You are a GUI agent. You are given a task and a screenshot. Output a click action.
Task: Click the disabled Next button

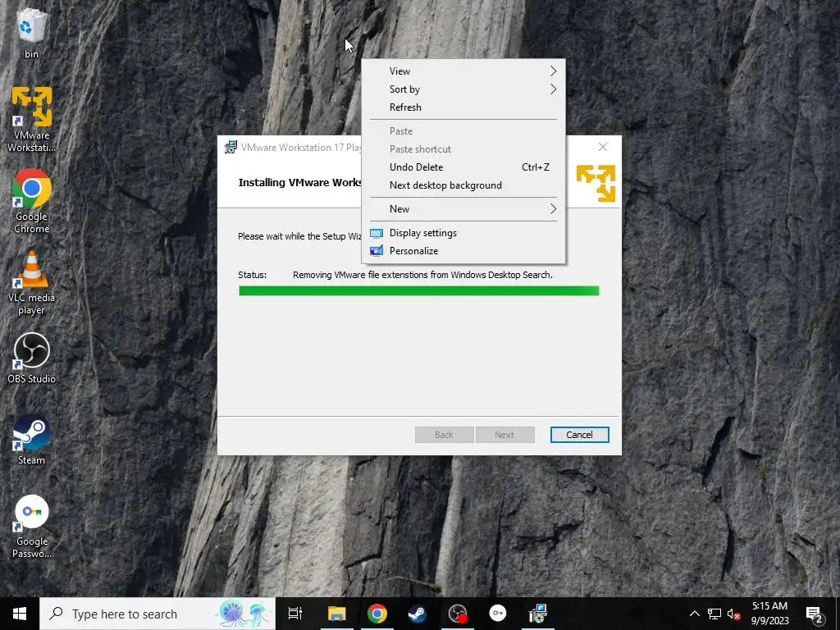pyautogui.click(x=504, y=435)
